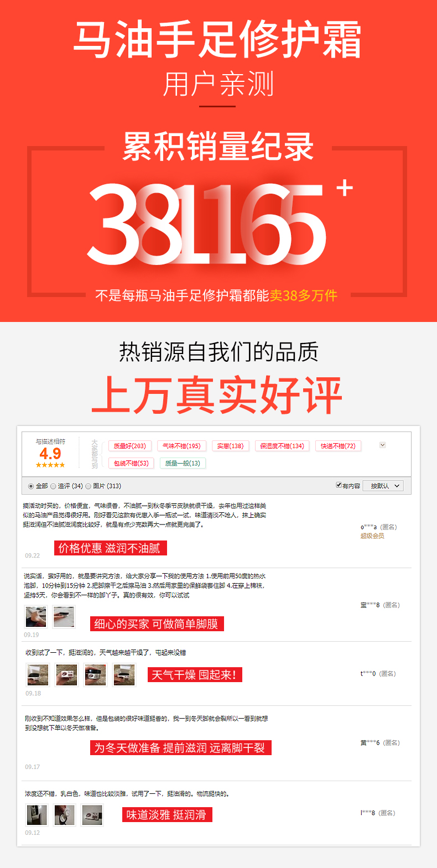The width and height of the screenshot is (437, 868).
Task: Open first photo in 09.19 review
Action: pos(36,617)
